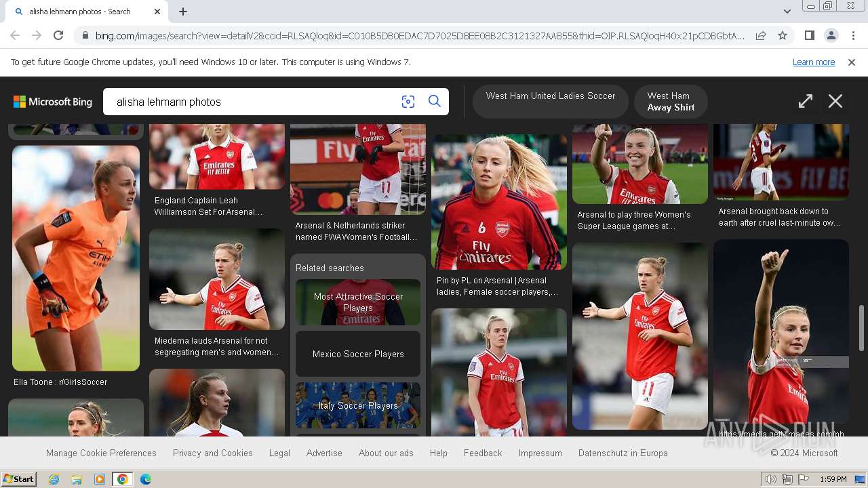Select Italy Soccer Players related search

(358, 405)
